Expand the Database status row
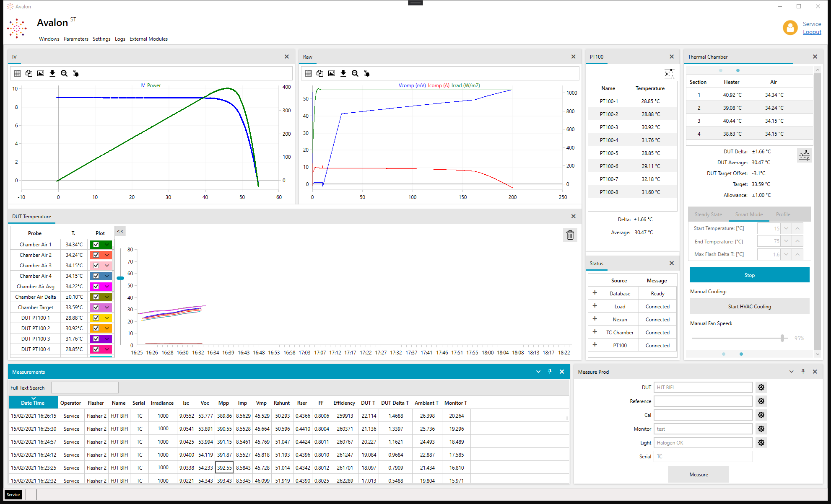 595,293
